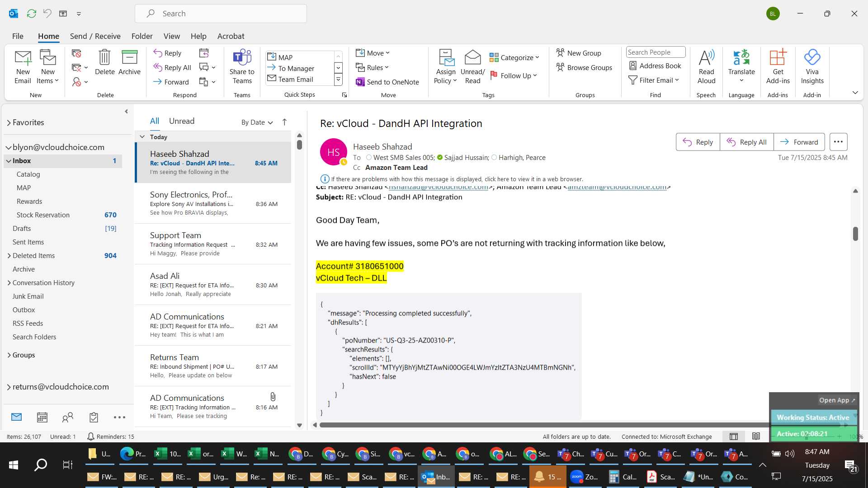Open Move dropdown in ribbon

pyautogui.click(x=373, y=53)
